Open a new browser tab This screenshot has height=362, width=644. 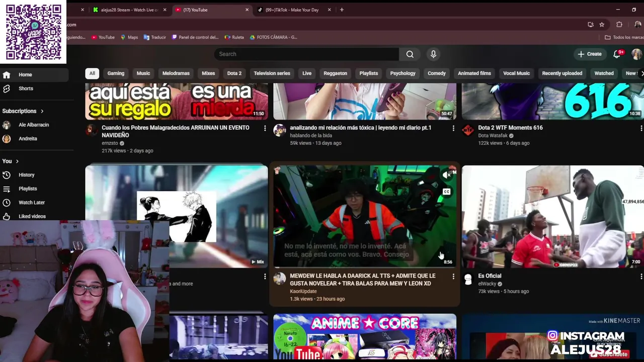click(342, 10)
